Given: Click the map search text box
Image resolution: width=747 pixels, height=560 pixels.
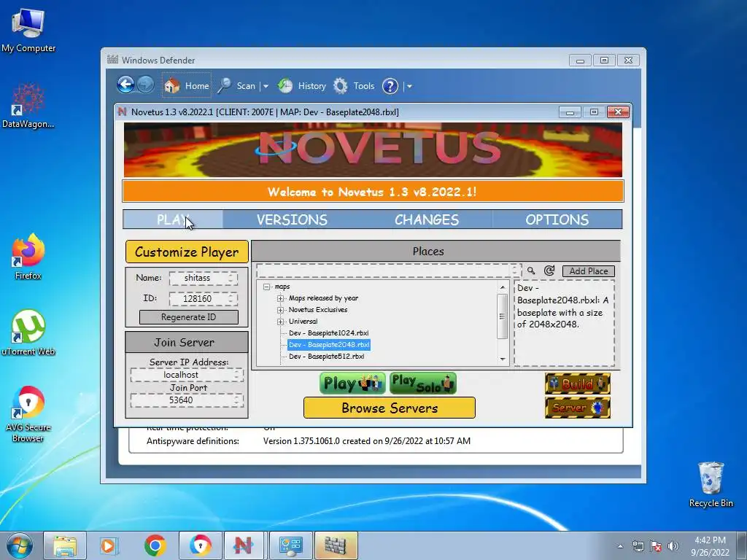Looking at the screenshot, I should coord(388,271).
